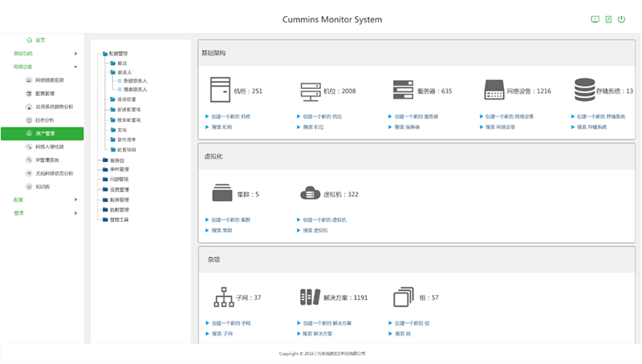The width and height of the screenshot is (642, 364).
Task: Click the 子网 subnet tree icon
Action: 221,297
